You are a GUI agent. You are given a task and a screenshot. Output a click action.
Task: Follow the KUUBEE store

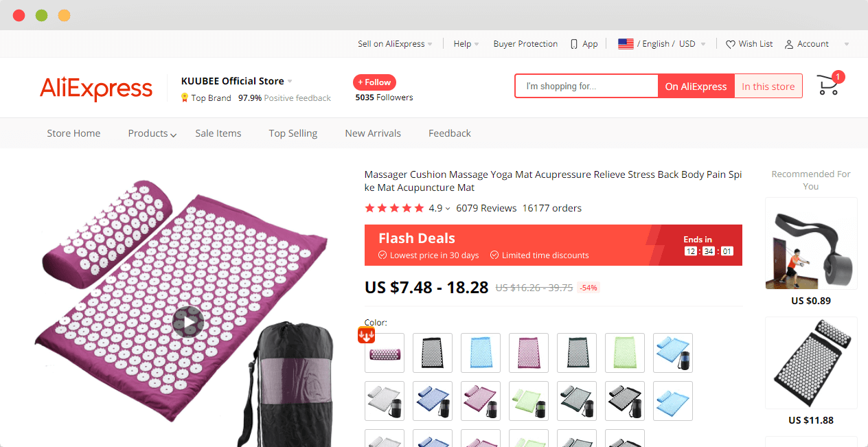click(374, 82)
